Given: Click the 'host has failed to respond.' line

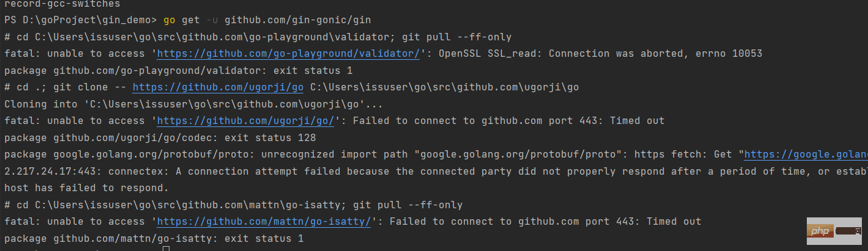Looking at the screenshot, I should (86, 188).
